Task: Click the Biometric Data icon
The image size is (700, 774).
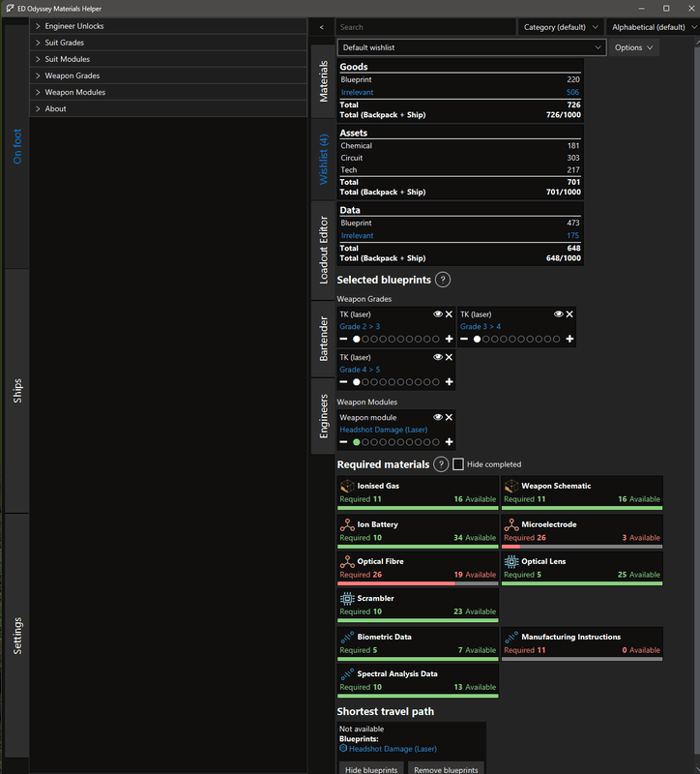Action: coord(347,637)
